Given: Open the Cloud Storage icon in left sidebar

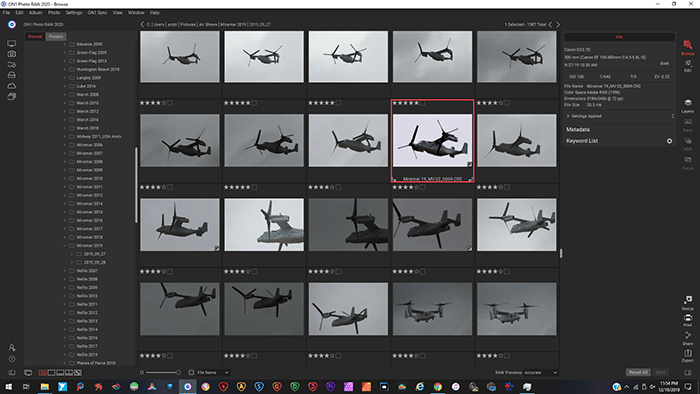Looking at the screenshot, I should (12, 86).
